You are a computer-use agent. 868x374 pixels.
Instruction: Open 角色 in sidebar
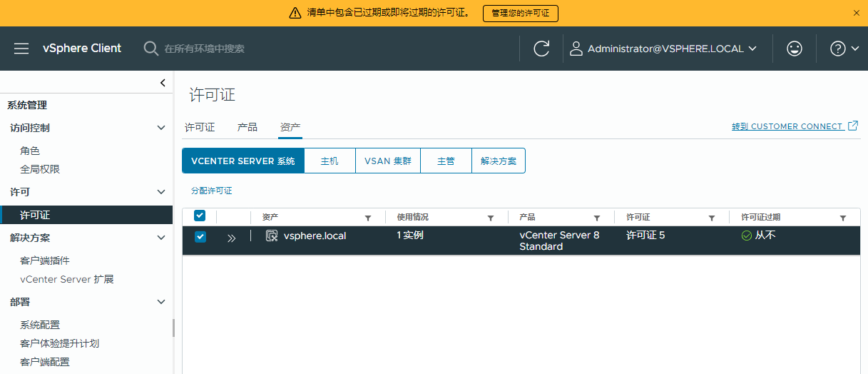30,151
